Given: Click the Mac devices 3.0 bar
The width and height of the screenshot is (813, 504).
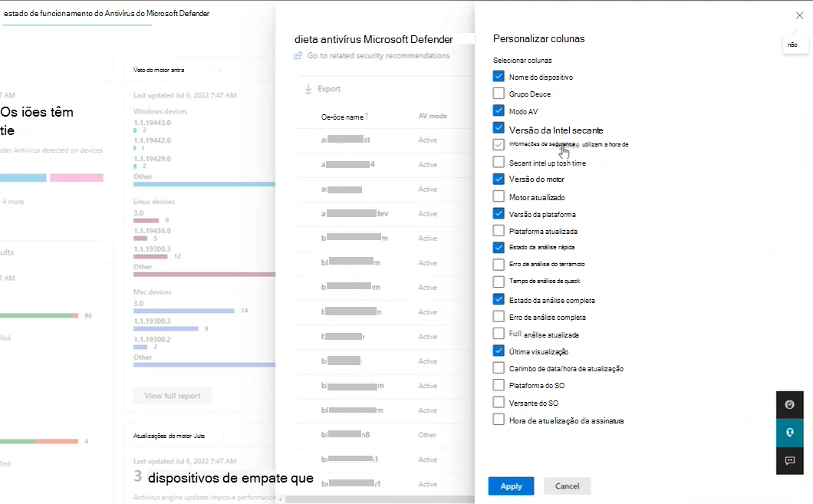Looking at the screenshot, I should [x=183, y=311].
